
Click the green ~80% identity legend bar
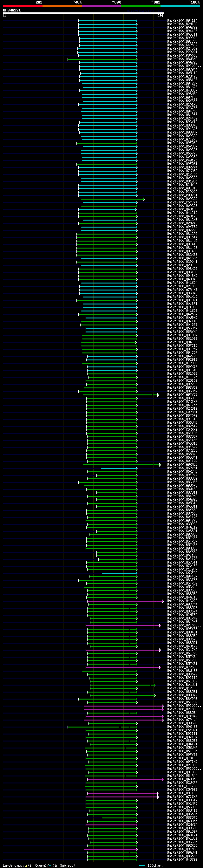click(141, 6)
